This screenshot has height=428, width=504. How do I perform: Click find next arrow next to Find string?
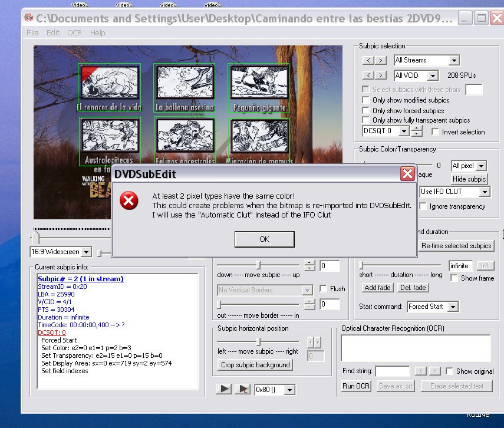point(435,371)
